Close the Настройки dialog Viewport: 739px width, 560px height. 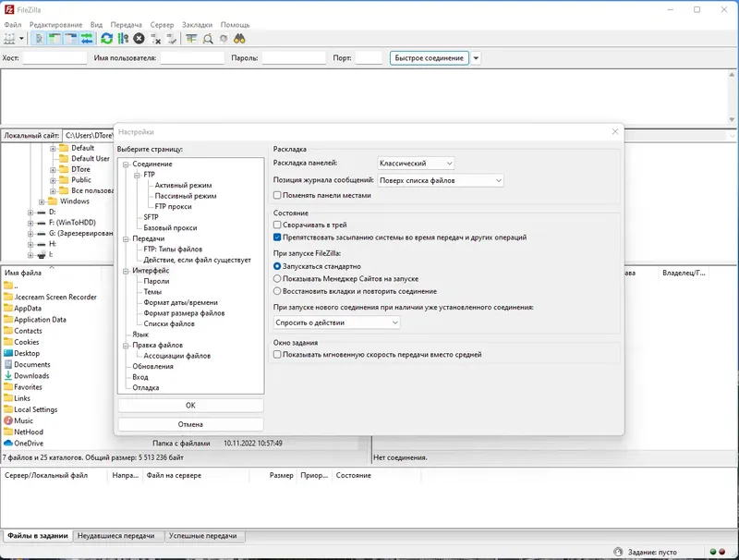[615, 131]
